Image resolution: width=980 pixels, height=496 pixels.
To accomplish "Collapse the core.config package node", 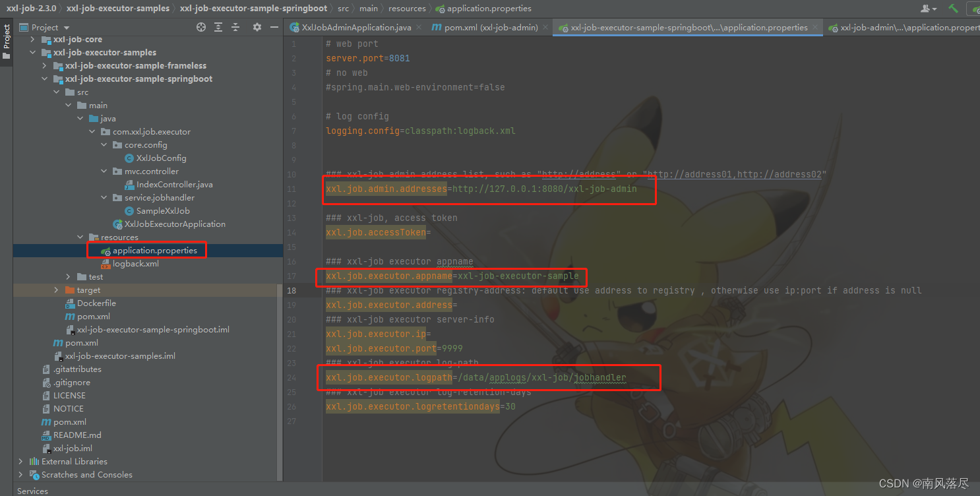I will (x=104, y=145).
